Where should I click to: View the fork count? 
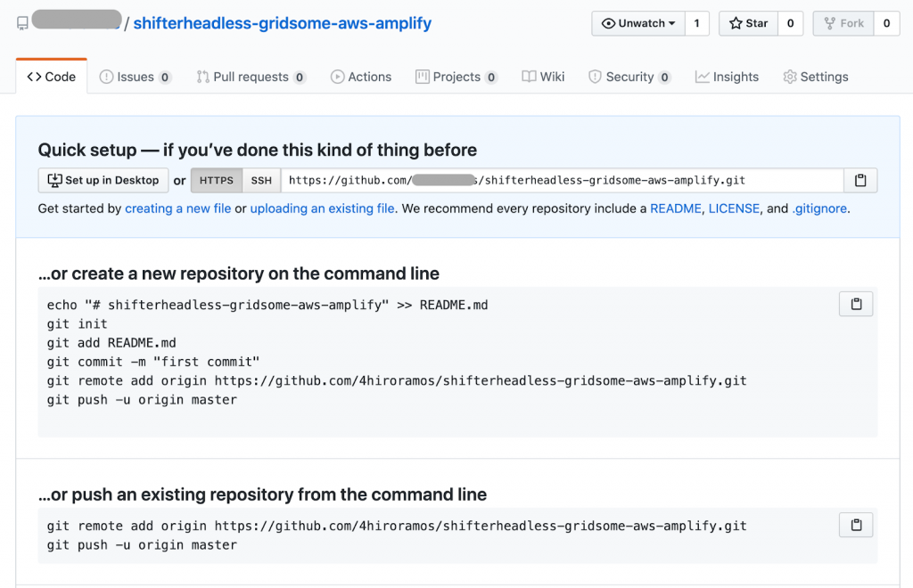click(887, 23)
